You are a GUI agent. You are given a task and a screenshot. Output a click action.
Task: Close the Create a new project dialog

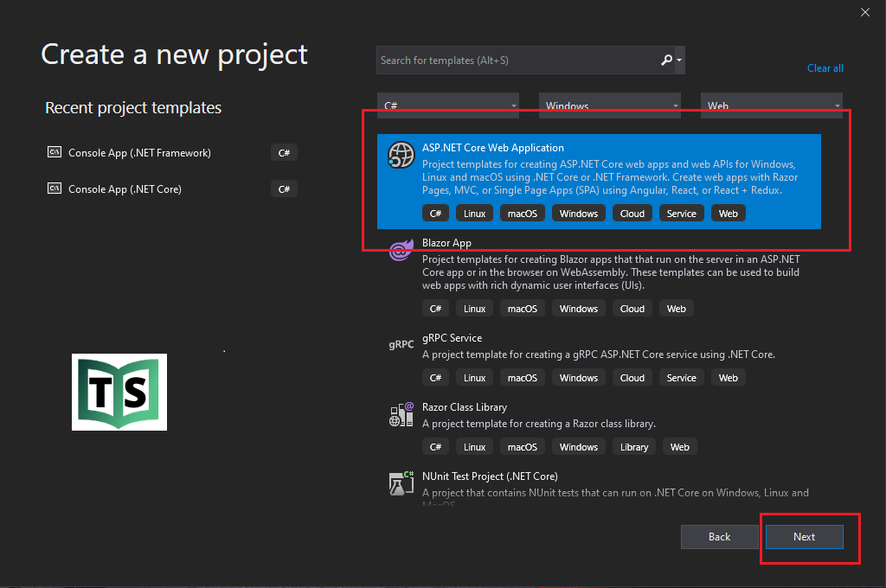[x=865, y=12]
